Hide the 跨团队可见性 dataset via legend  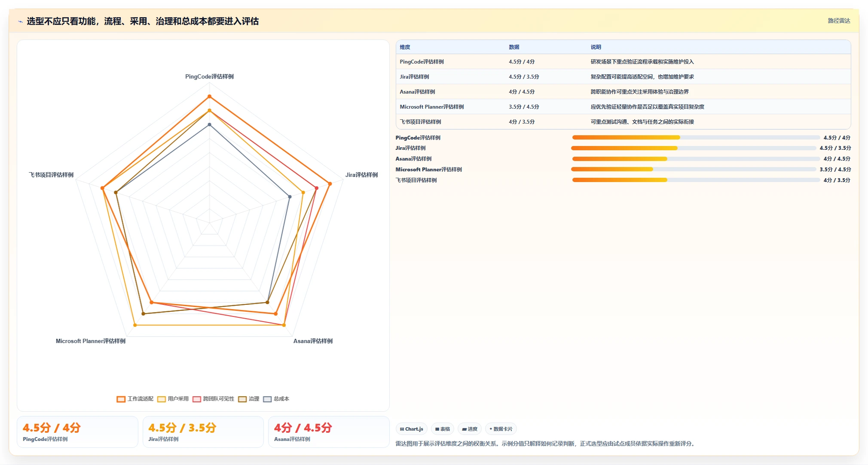213,399
